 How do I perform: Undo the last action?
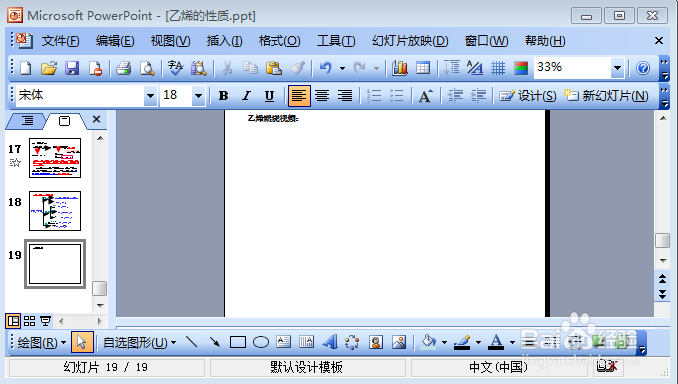tap(326, 68)
